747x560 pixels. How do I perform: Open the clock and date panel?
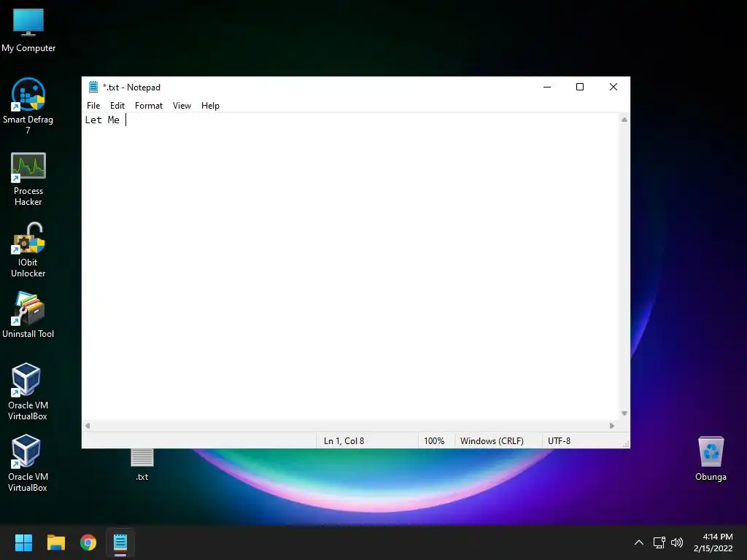click(x=713, y=542)
